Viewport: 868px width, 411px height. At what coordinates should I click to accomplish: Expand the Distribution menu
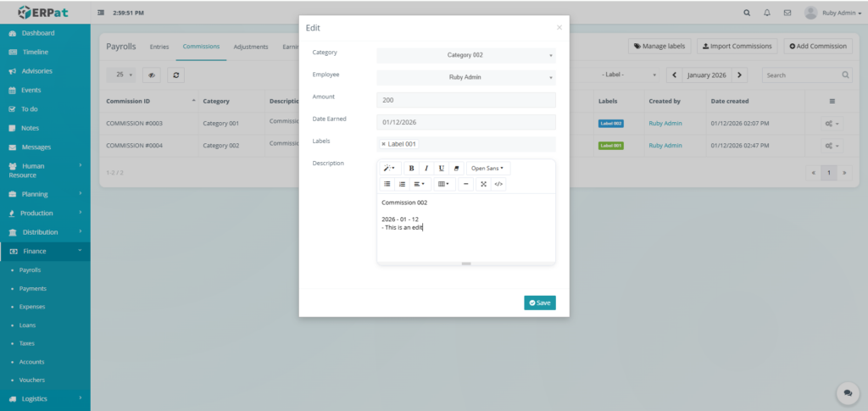point(45,232)
